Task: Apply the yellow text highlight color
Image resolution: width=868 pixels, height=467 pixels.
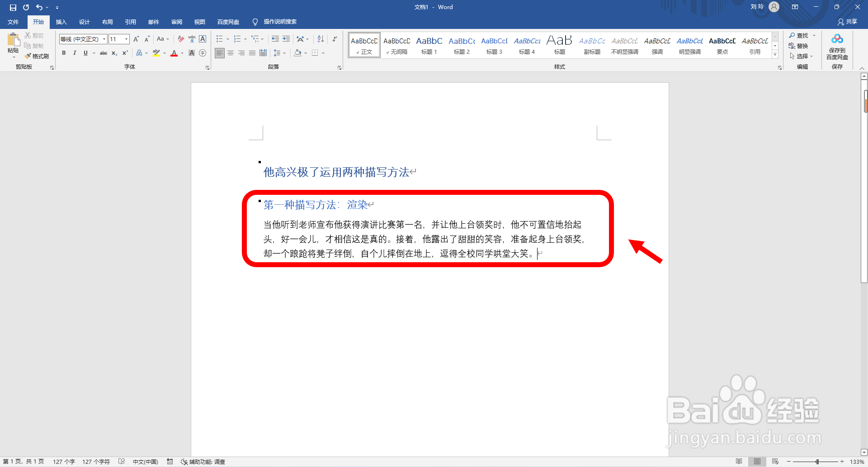Action: point(156,53)
